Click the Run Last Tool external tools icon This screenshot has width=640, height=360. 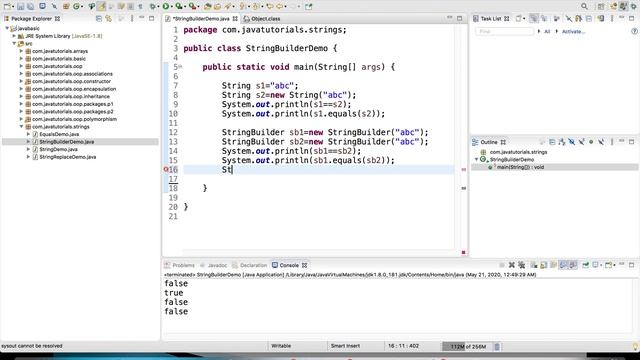tap(192, 7)
